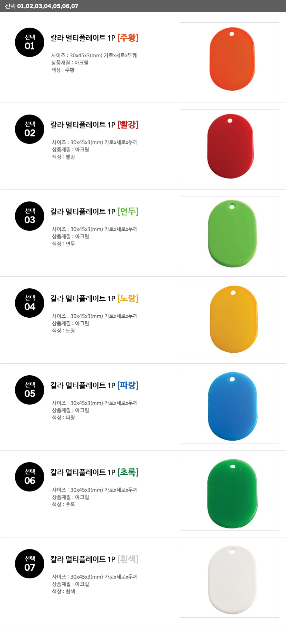The width and height of the screenshot is (286, 644).
Task: Open the dark green plate image
Action: (x=232, y=494)
